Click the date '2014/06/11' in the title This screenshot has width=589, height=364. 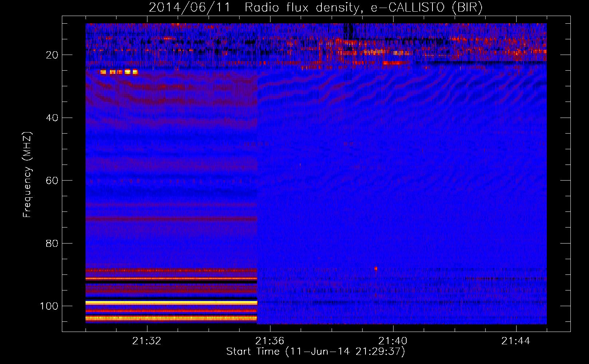pyautogui.click(x=190, y=7)
